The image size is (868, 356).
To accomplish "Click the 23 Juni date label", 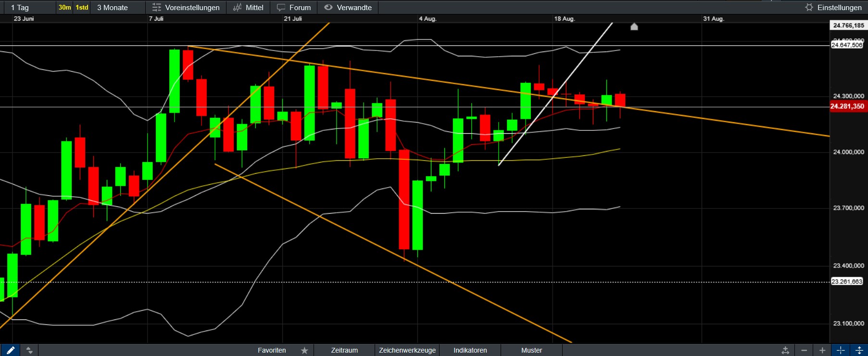I will coord(24,19).
